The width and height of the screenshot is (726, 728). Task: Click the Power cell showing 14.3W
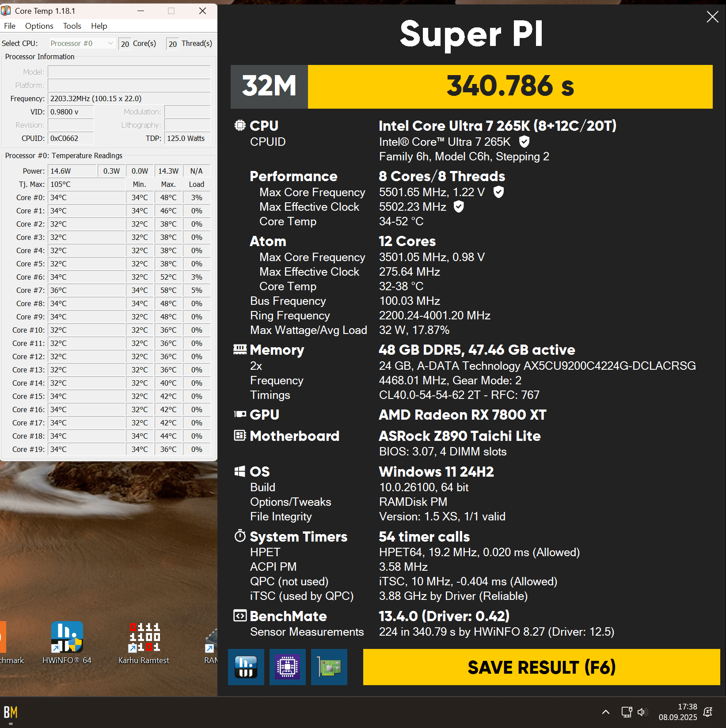pos(168,171)
